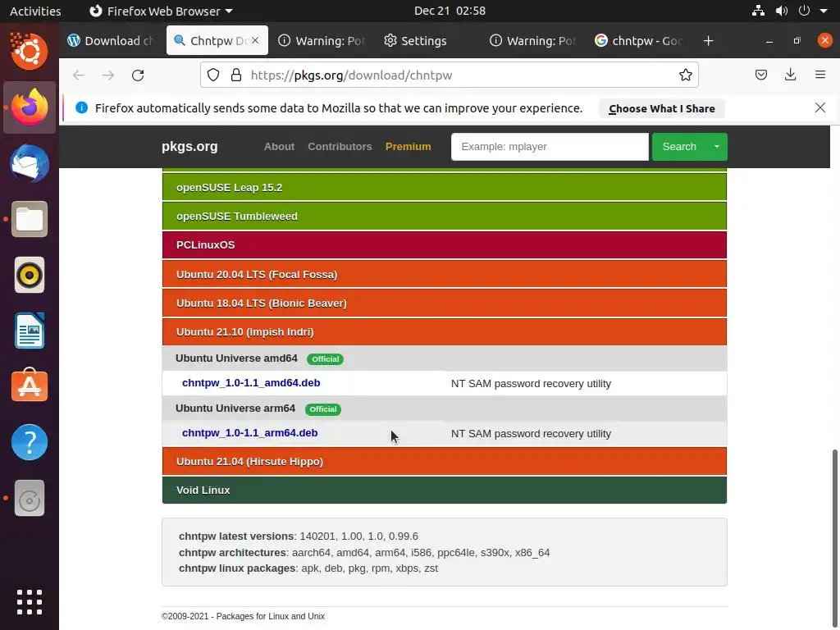Open search options dropdown arrow
The height and width of the screenshot is (630, 840).
[717, 146]
